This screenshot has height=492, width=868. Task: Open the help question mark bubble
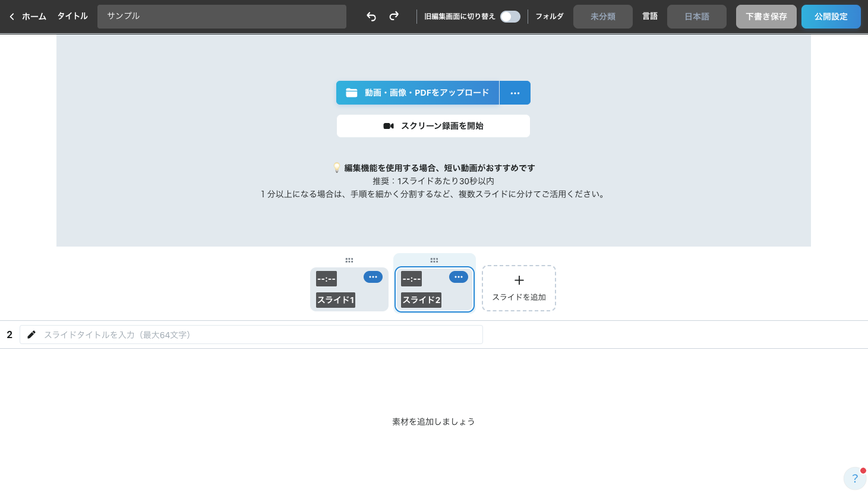pos(854,478)
